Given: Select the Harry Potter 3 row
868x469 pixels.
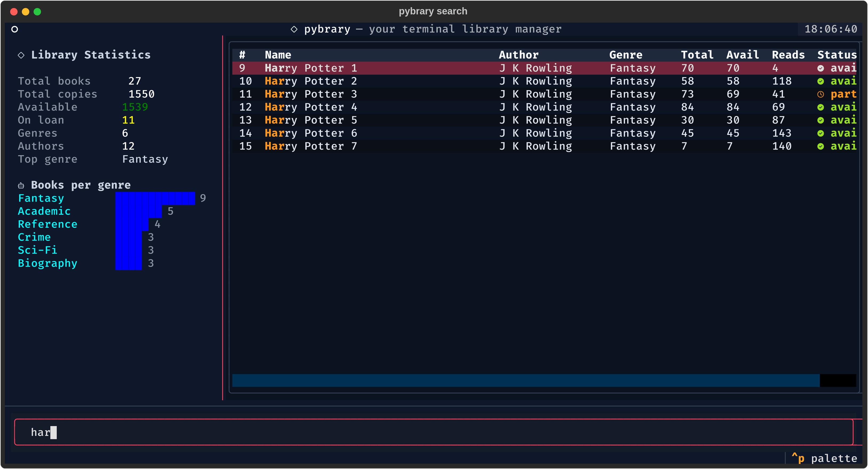Looking at the screenshot, I should pyautogui.click(x=544, y=94).
